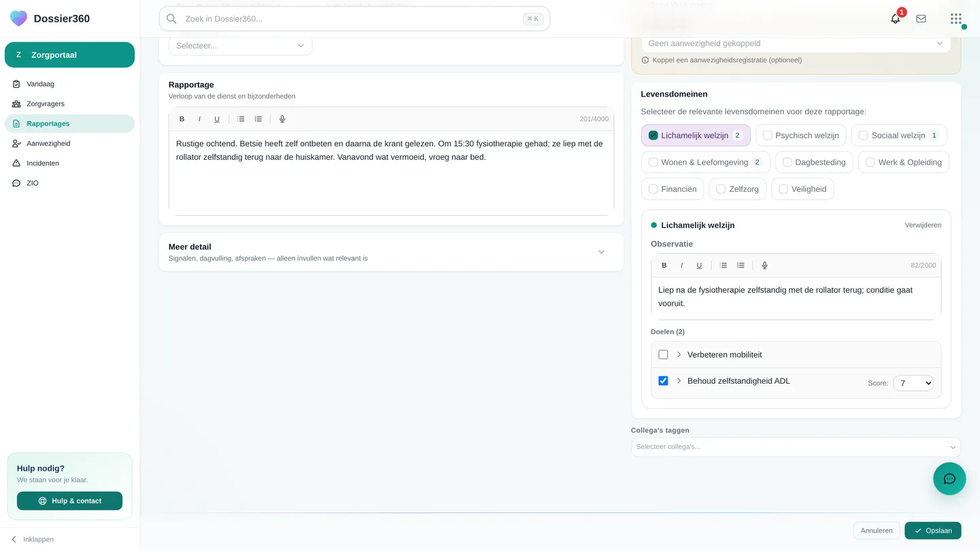980x551 pixels.
Task: Apply italic in the Rapportage editor
Action: 199,119
